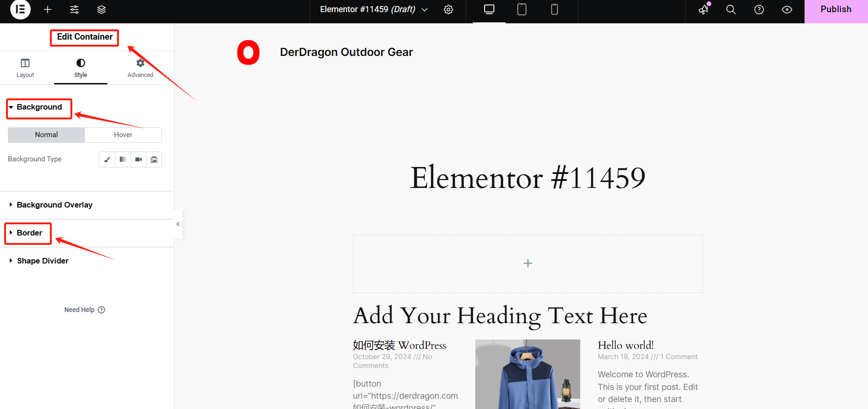The image size is (868, 409).
Task: Collapse the Background section
Action: (39, 107)
